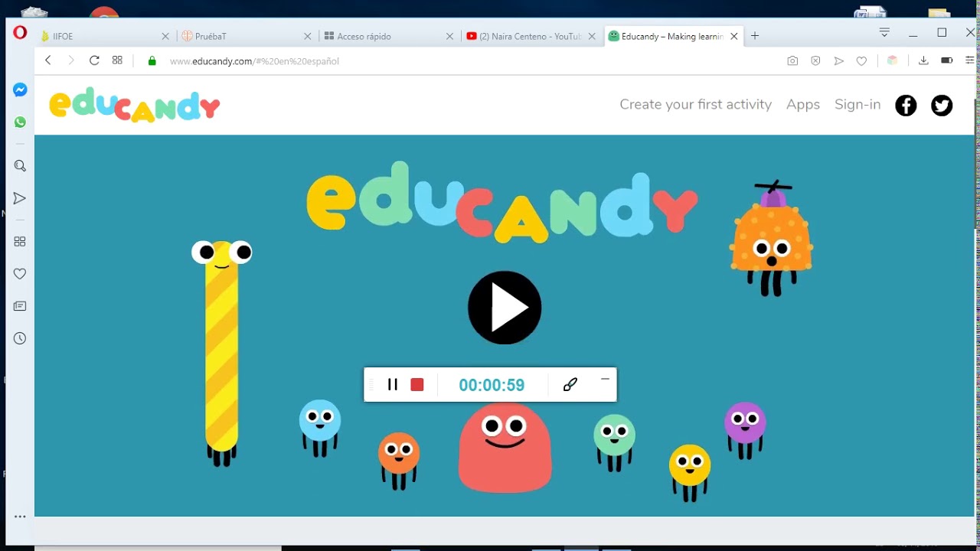Open history clock icon in sidebar
980x551 pixels.
pyautogui.click(x=20, y=338)
